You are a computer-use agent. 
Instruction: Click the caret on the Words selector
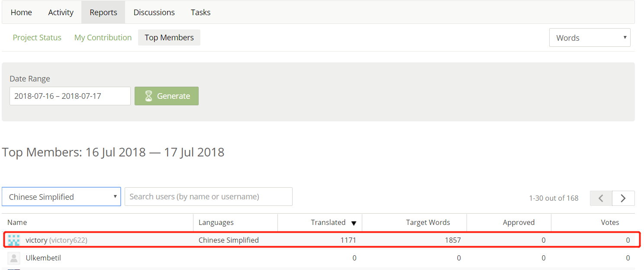coord(625,37)
